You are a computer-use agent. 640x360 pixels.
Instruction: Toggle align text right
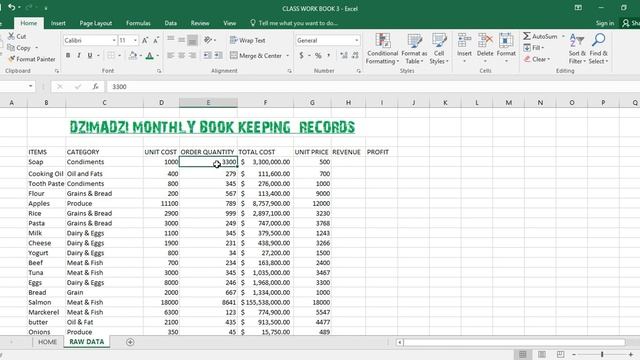(x=192, y=56)
